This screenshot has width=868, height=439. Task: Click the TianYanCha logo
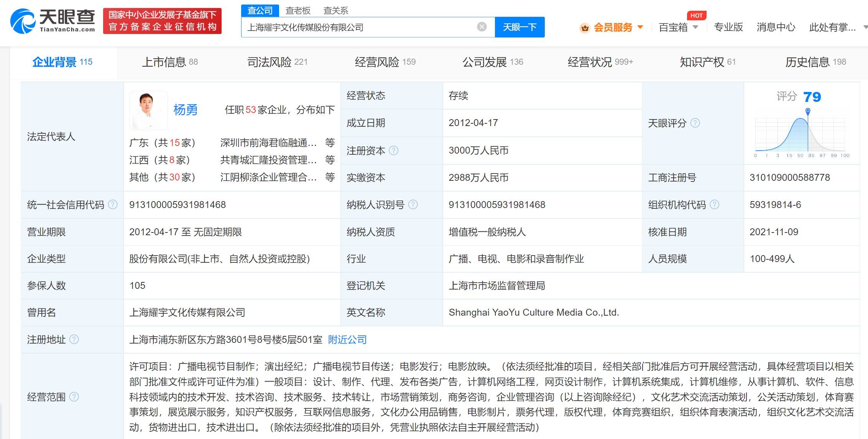click(53, 21)
